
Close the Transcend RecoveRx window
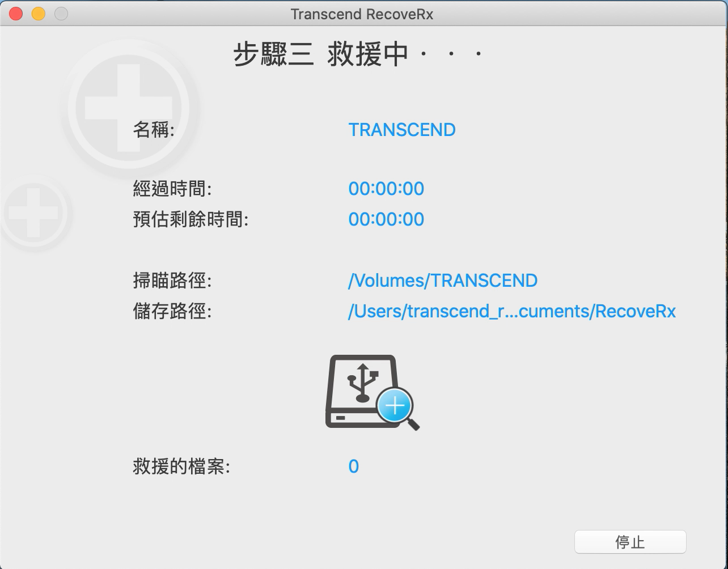(x=16, y=14)
